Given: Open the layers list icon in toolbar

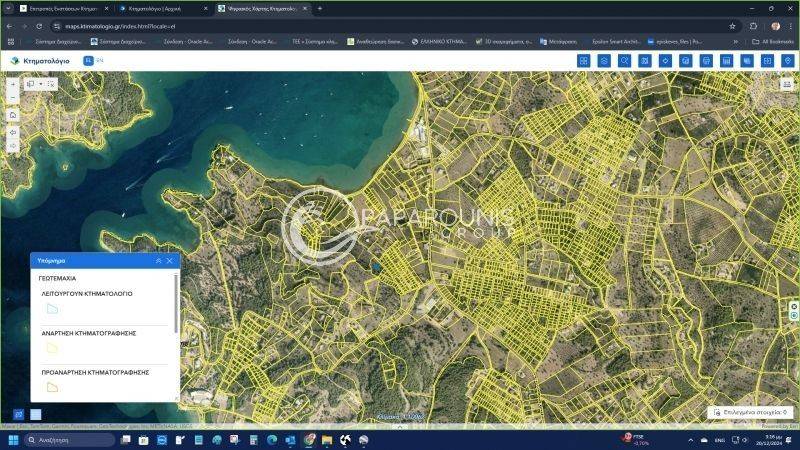Looking at the screenshot, I should pyautogui.click(x=604, y=61).
